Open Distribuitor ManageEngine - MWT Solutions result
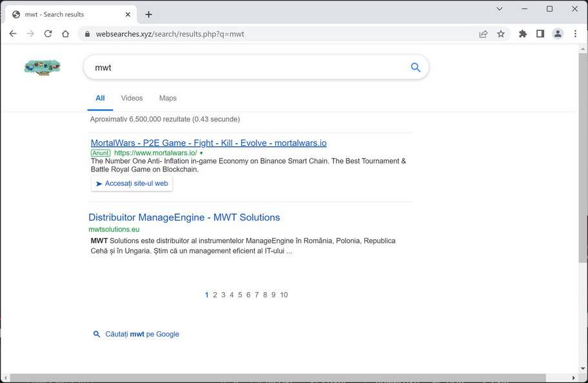Screen dimensions: 588x383 [184, 217]
